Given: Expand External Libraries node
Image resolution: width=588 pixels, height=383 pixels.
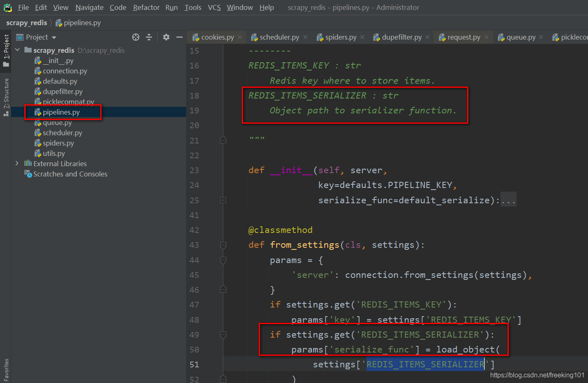Looking at the screenshot, I should coord(17,163).
